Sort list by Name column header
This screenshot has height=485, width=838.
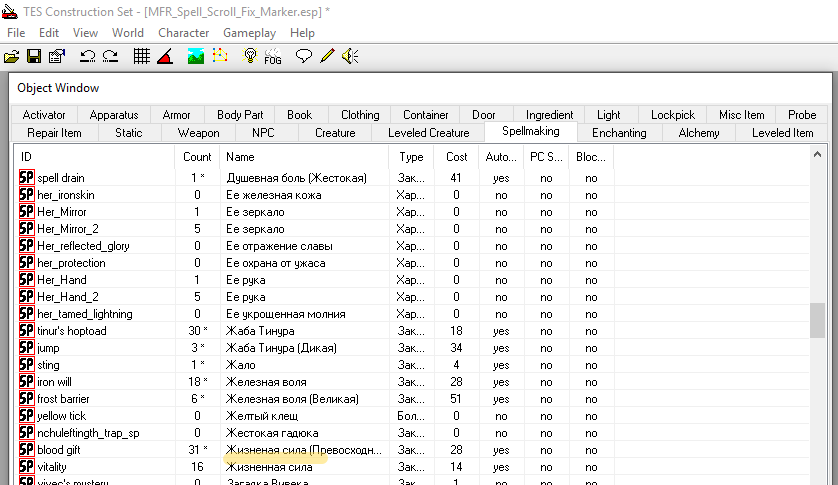point(304,157)
